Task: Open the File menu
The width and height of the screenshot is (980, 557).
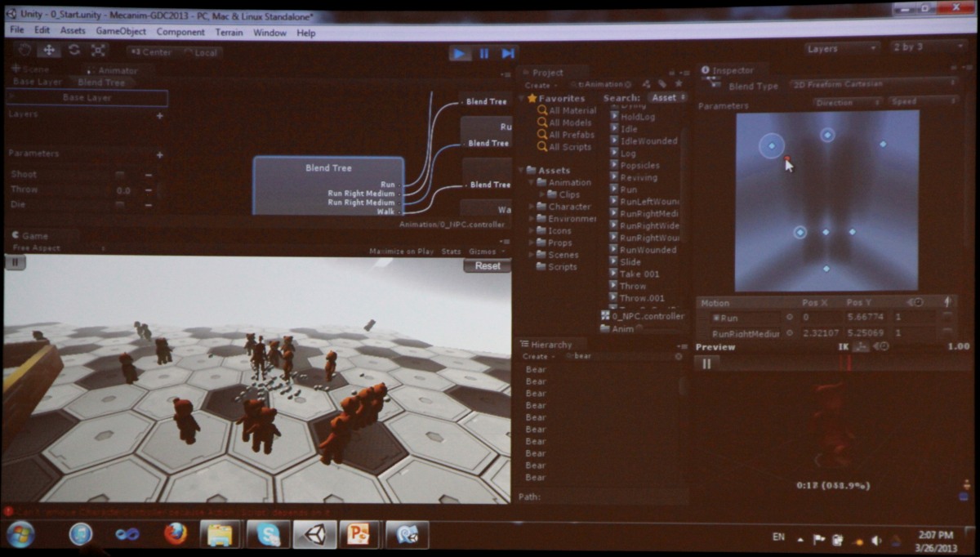Action: click(x=16, y=31)
